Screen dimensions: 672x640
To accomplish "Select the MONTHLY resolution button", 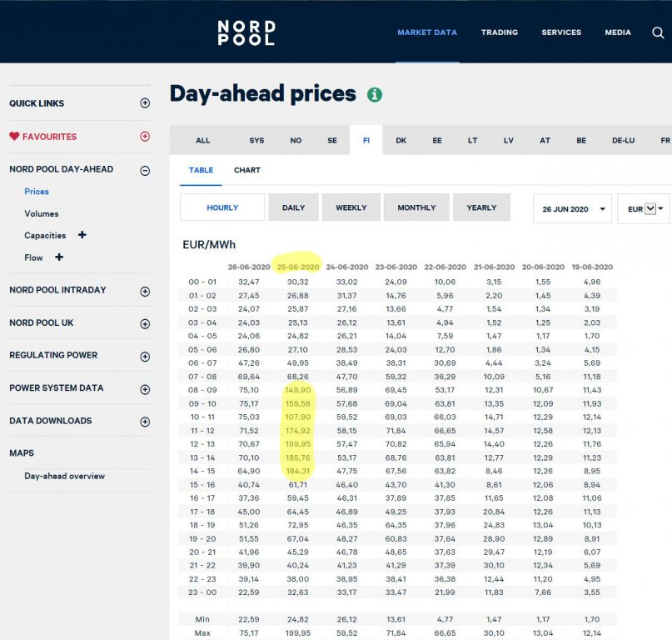I will [416, 207].
